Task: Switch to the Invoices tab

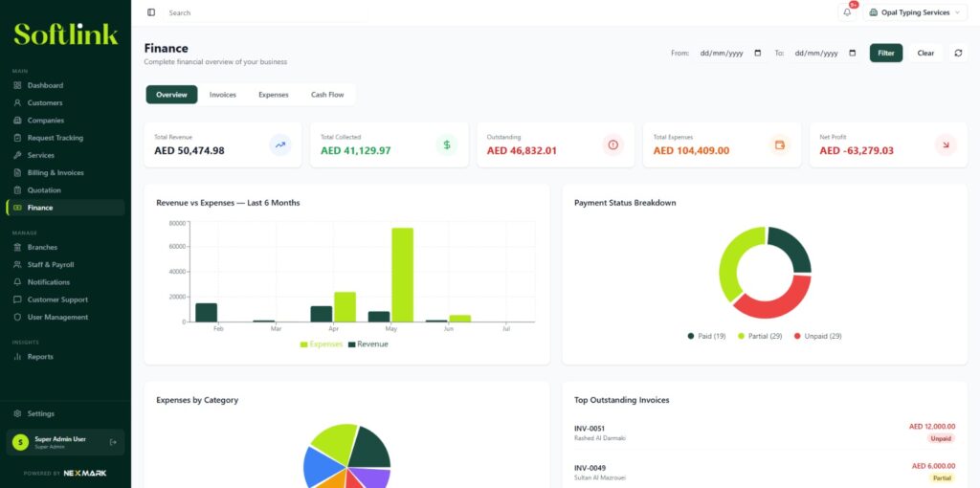Action: coord(222,95)
